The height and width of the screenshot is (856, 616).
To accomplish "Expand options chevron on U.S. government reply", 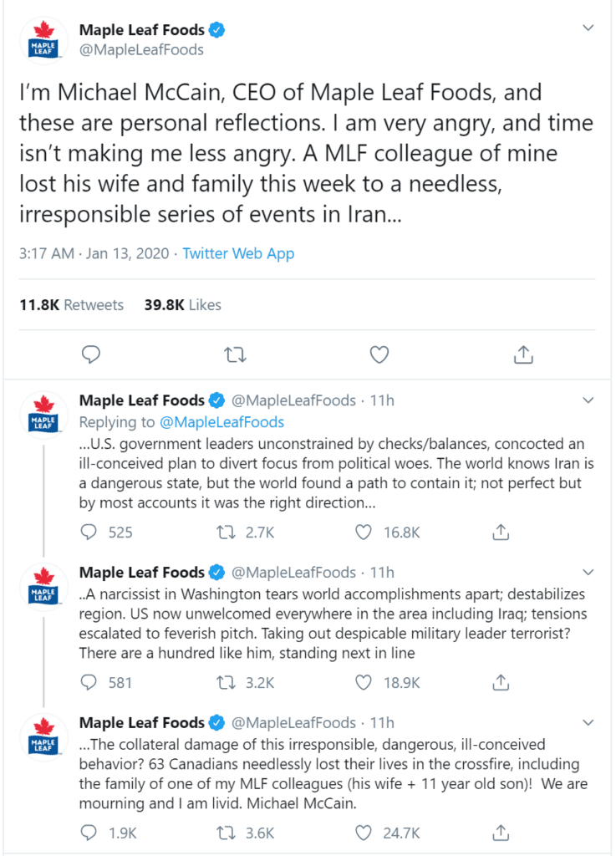I will click(588, 400).
